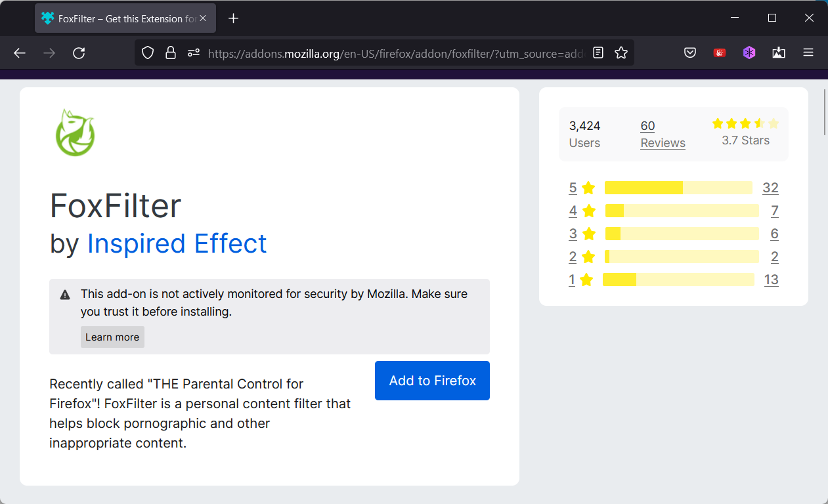Click the two-star rating bar
Screen dimensions: 828x504
pos(682,257)
